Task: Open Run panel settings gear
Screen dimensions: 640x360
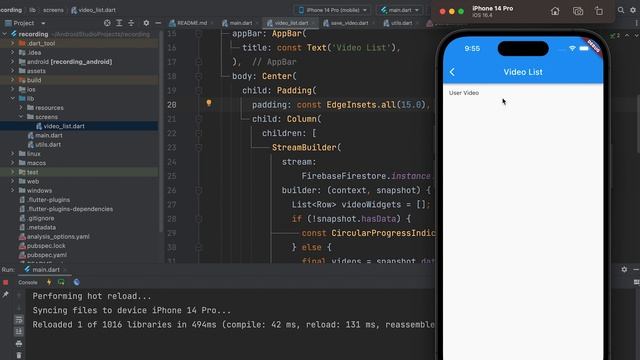Action: coord(624,269)
